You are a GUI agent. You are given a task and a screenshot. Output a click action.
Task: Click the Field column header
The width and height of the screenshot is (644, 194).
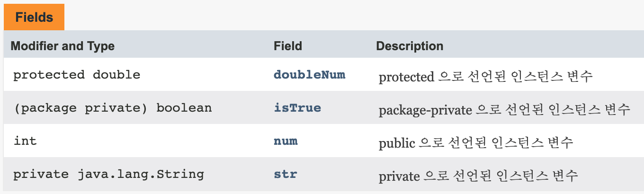288,46
